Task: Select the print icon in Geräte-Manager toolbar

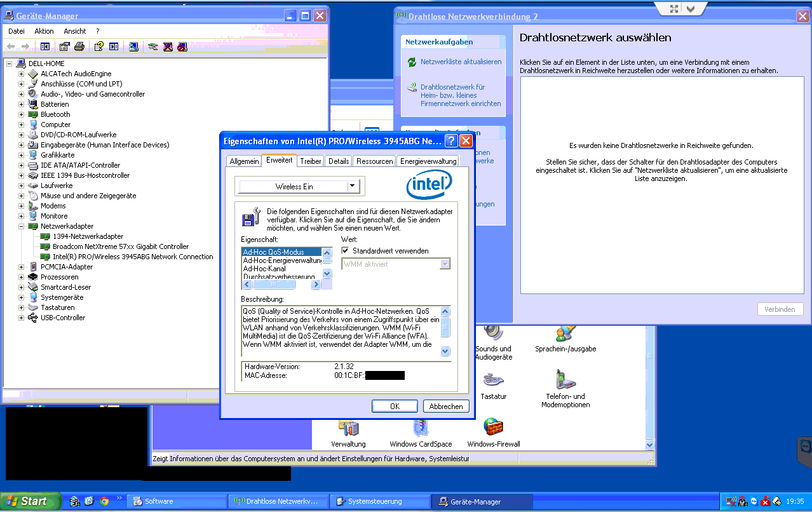Action: point(80,46)
